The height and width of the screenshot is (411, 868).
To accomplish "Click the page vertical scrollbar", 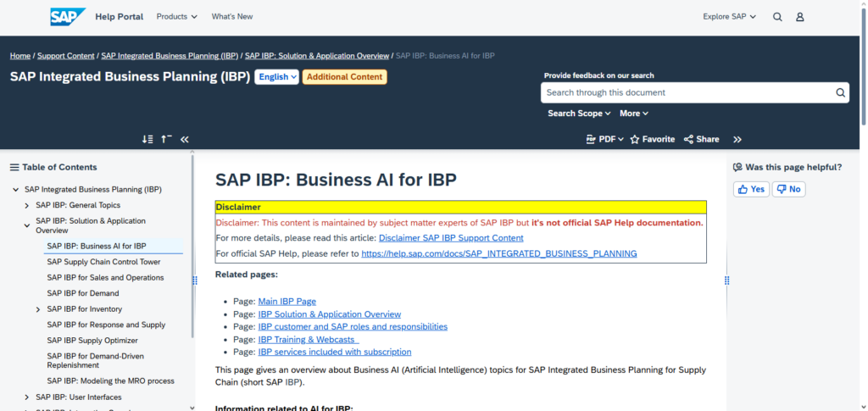I will coord(864,66).
